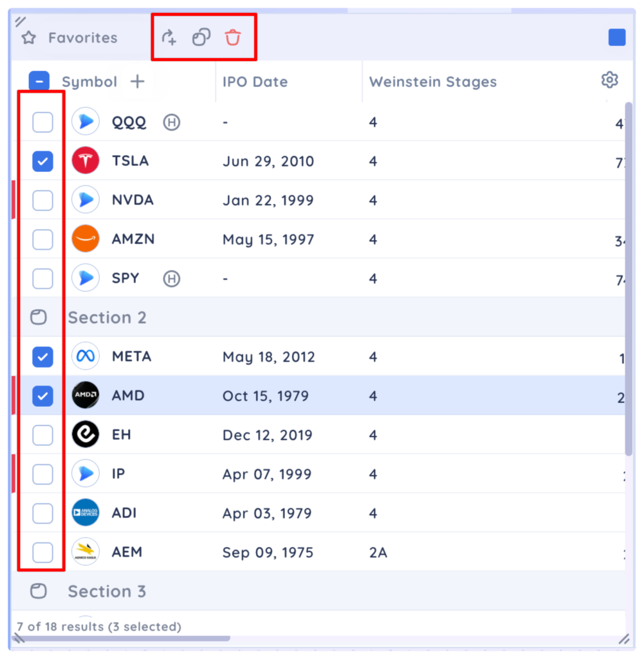Click the move-to-list arrow icon
This screenshot has height=659, width=644.
pyautogui.click(x=169, y=37)
